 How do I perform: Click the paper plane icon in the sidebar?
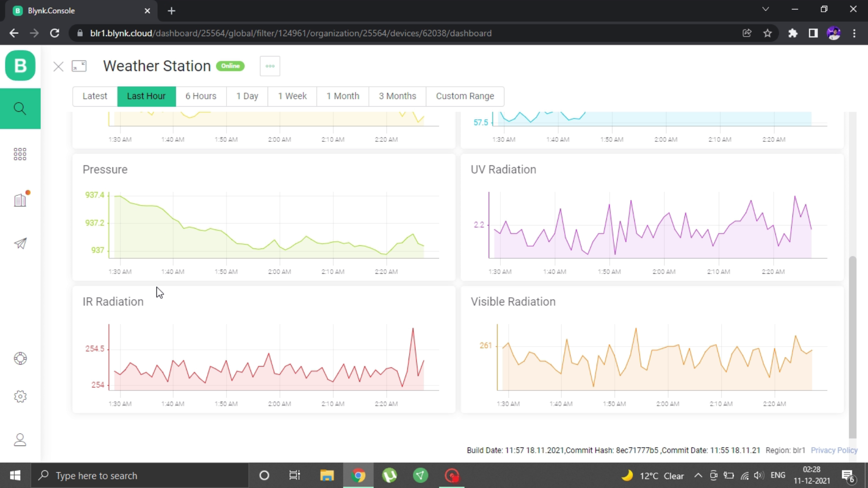click(x=20, y=244)
